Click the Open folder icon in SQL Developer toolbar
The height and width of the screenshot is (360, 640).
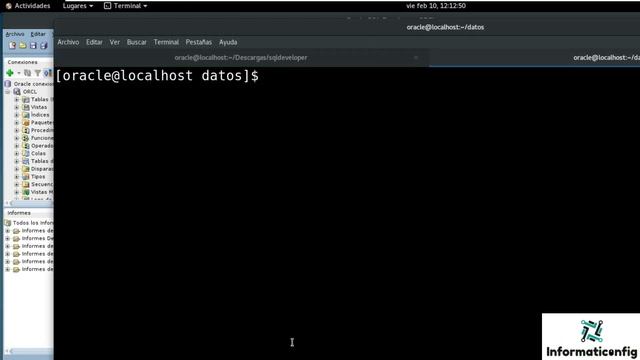point(23,46)
